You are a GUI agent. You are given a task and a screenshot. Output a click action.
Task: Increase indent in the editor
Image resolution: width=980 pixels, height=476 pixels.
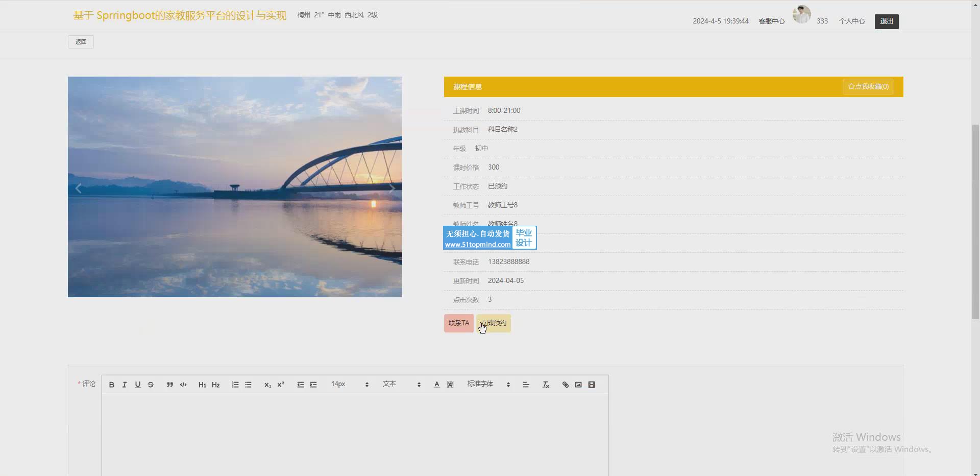pos(313,385)
